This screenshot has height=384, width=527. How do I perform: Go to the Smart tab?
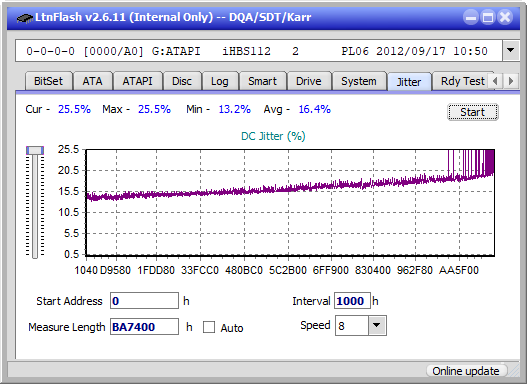pos(262,81)
